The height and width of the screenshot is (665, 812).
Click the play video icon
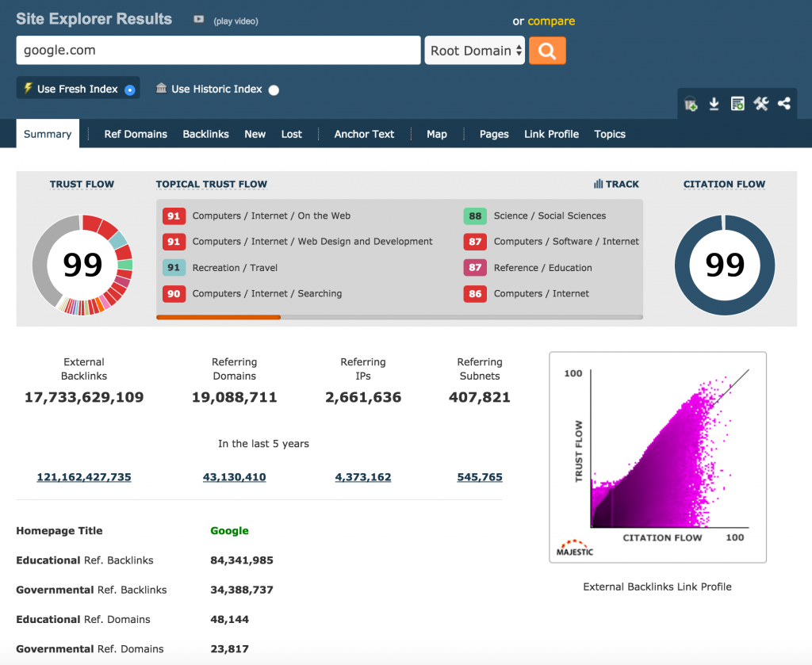199,20
